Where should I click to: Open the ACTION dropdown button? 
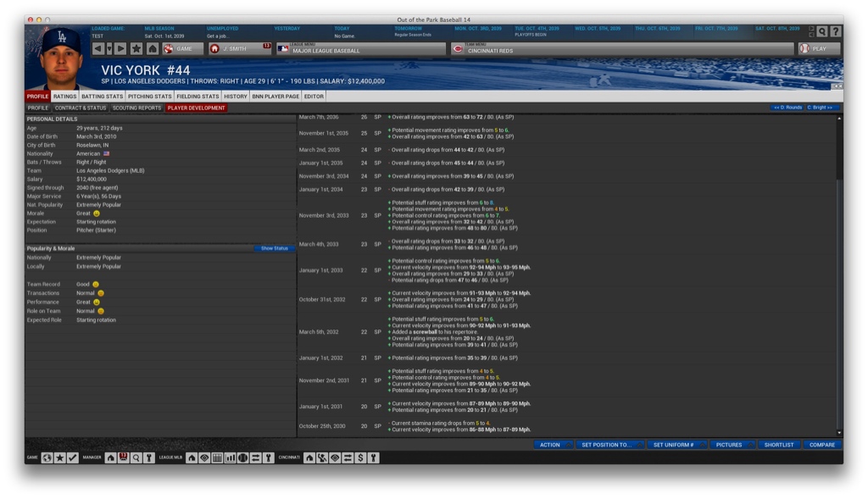pos(553,445)
